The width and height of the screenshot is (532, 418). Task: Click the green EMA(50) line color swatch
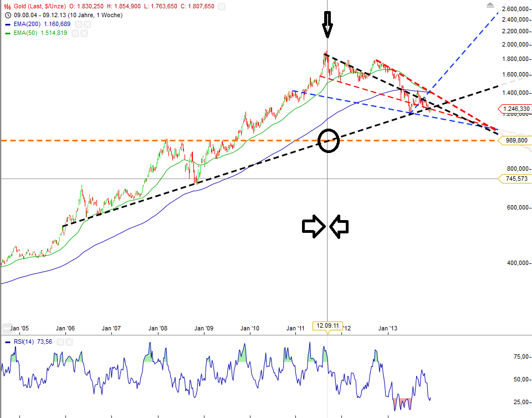[x=7, y=33]
